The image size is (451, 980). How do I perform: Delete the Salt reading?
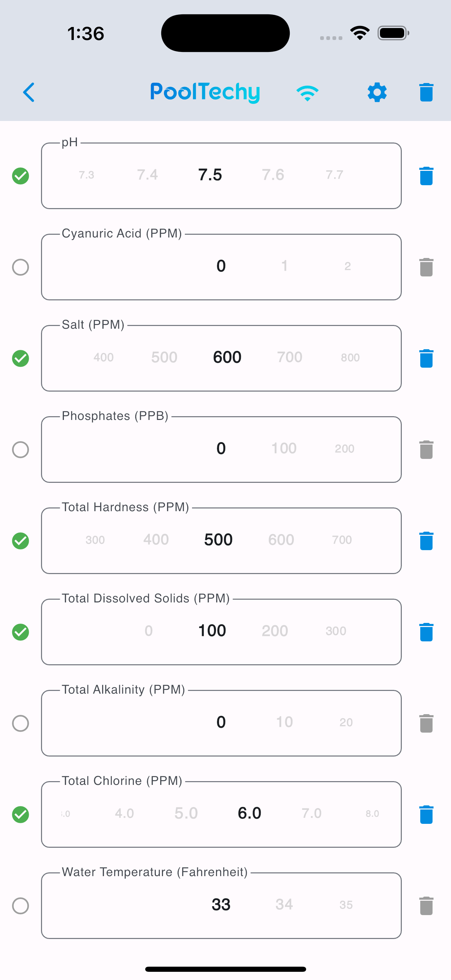coord(426,358)
